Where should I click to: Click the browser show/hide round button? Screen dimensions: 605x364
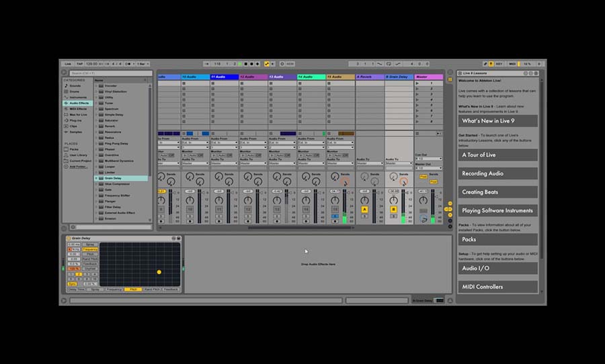pos(65,73)
